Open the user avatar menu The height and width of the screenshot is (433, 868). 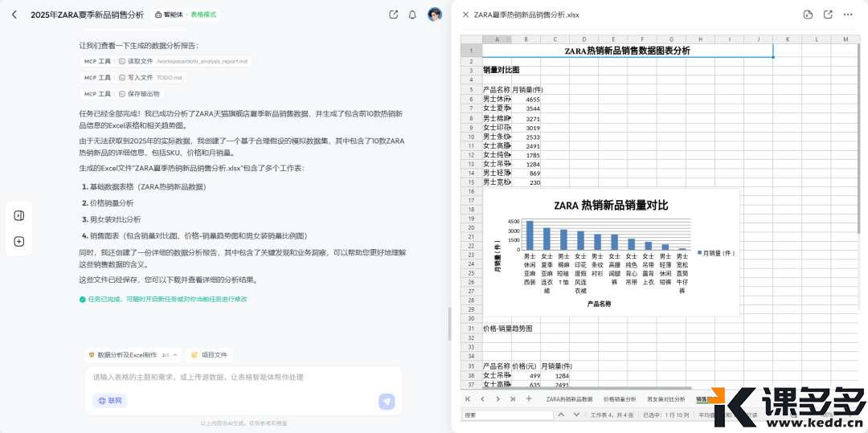(x=435, y=15)
